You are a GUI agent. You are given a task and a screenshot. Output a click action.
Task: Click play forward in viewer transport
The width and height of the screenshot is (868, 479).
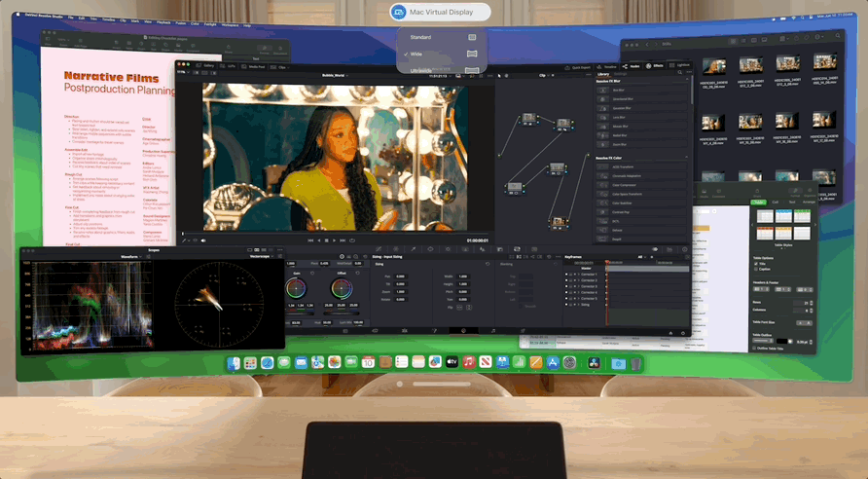tap(335, 240)
